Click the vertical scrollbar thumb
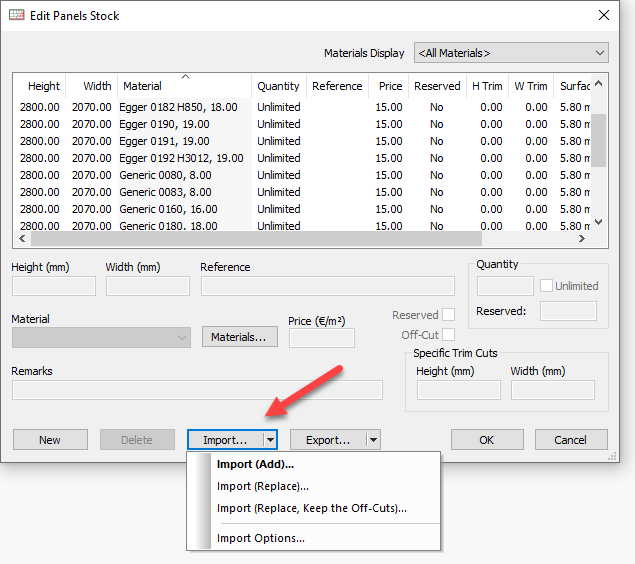Screen dimensions: 635x564 coord(599,140)
